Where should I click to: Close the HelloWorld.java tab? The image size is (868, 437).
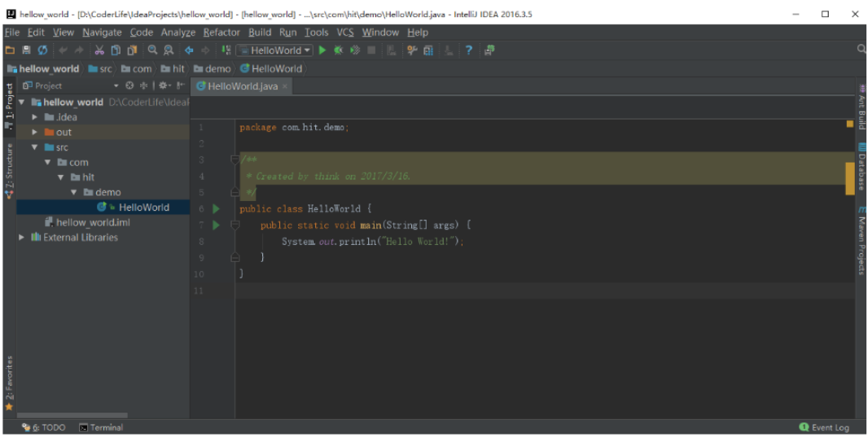(x=284, y=86)
